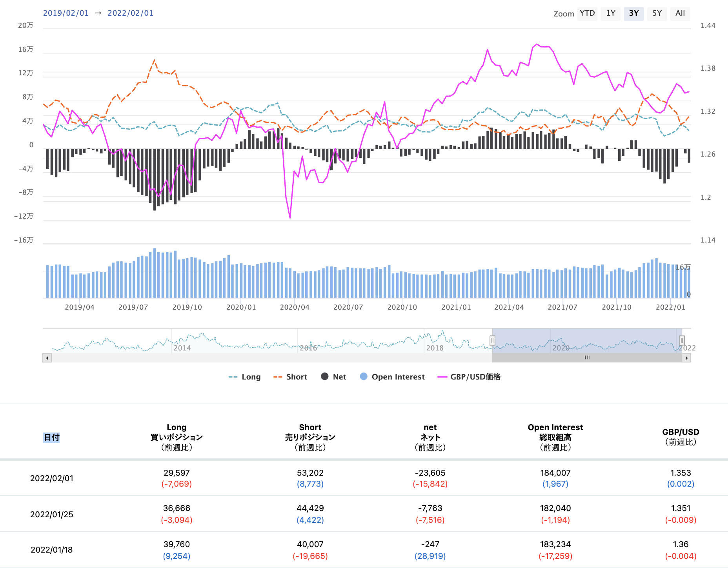Toggle the Net series in legend
728x573 pixels.
click(x=333, y=377)
